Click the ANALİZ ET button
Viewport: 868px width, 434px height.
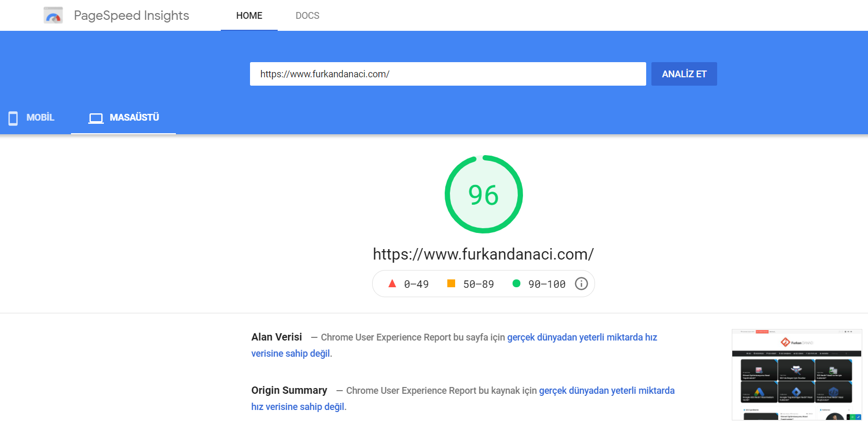[x=684, y=74]
